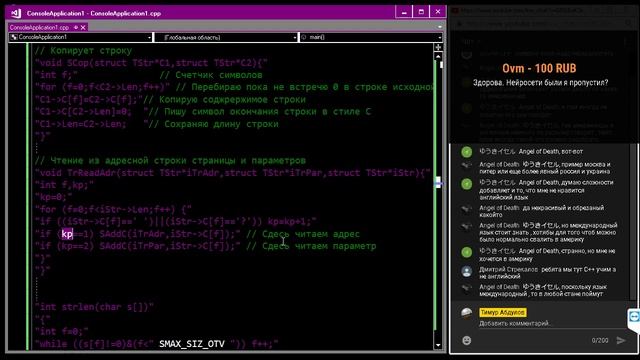Screen dimensions: 640x360
Task: Click the yellow 'Тимур Абдулов' name badge
Action: [503, 312]
